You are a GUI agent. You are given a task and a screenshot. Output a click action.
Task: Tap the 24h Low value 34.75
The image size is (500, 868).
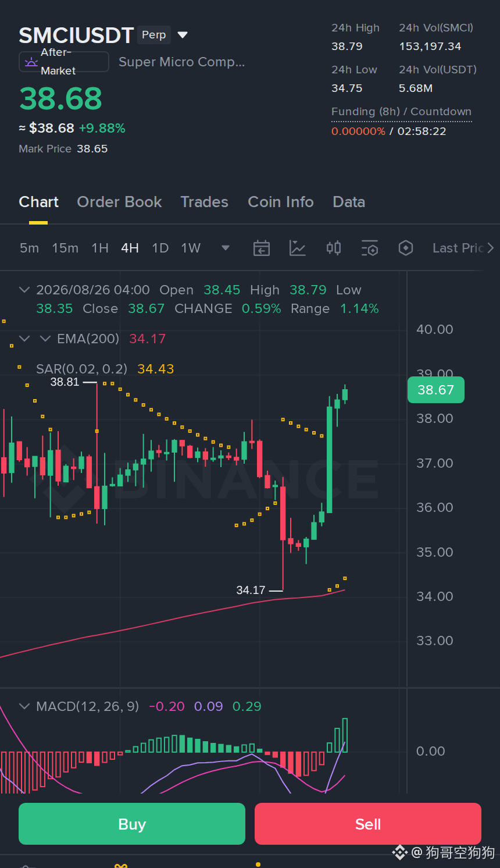click(347, 88)
